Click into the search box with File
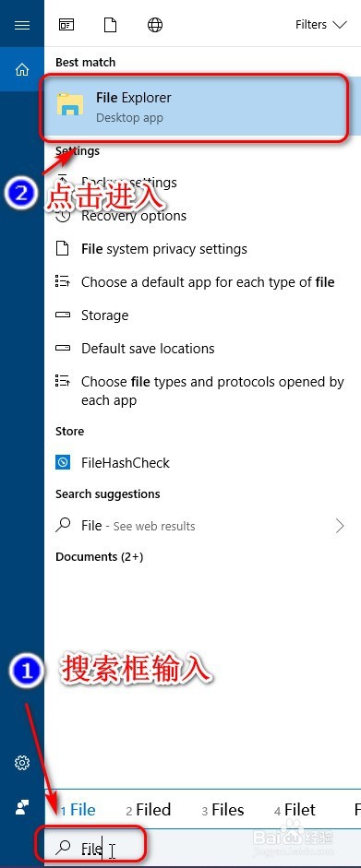This screenshot has width=361, height=868. coord(202,848)
